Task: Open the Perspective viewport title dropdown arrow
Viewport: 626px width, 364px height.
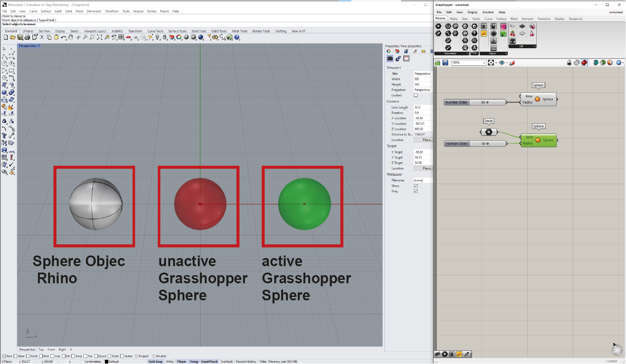Action: pos(39,46)
